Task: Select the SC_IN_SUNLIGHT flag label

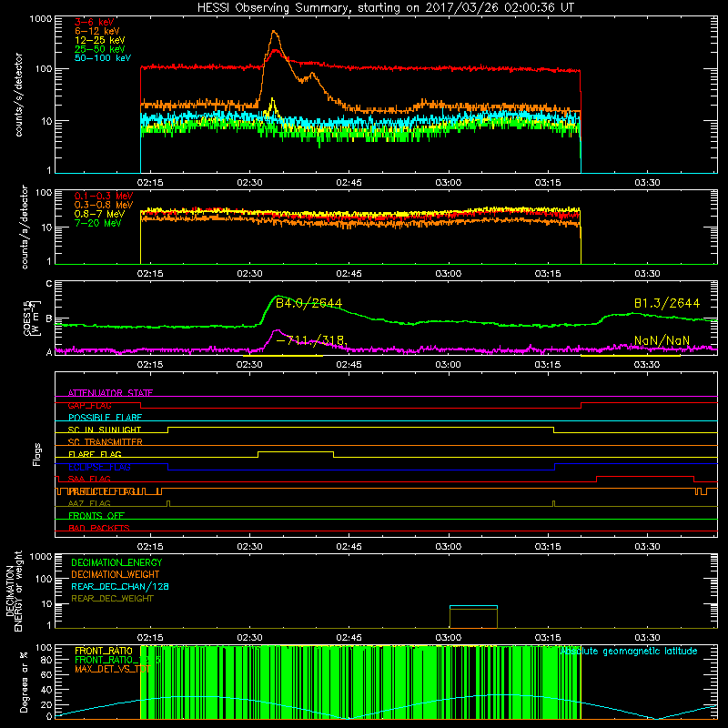Action: 105,430
